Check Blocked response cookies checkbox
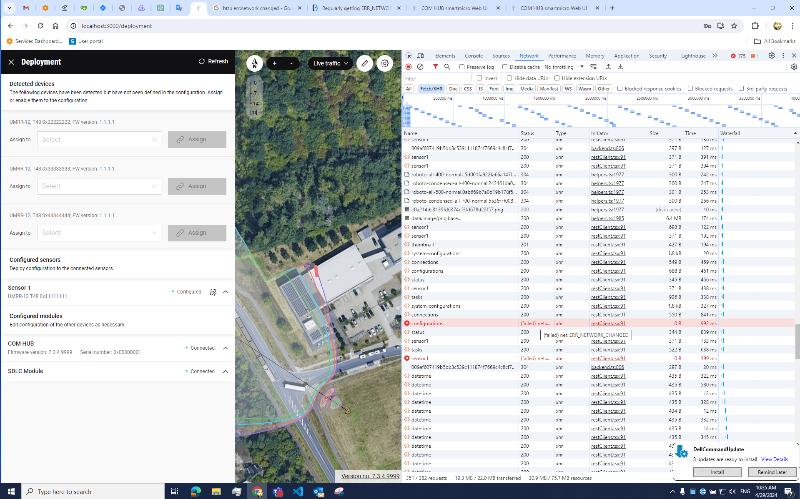 (620, 88)
